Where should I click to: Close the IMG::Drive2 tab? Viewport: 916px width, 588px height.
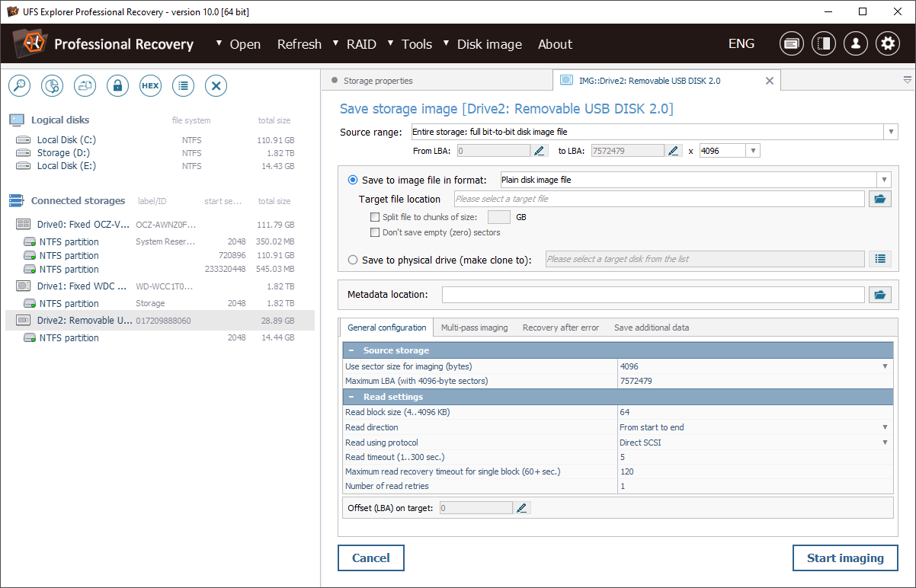[770, 81]
